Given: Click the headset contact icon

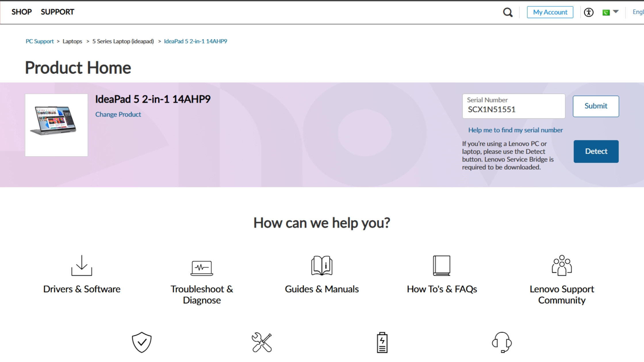Looking at the screenshot, I should [x=502, y=342].
